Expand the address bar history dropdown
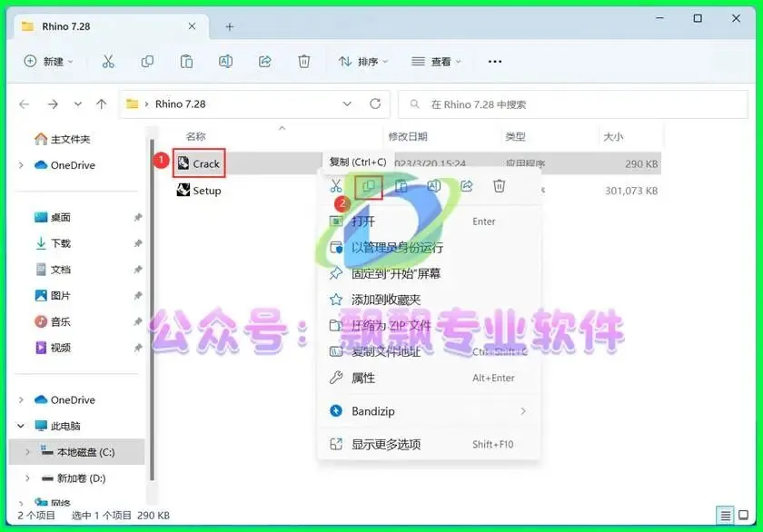 tap(347, 104)
